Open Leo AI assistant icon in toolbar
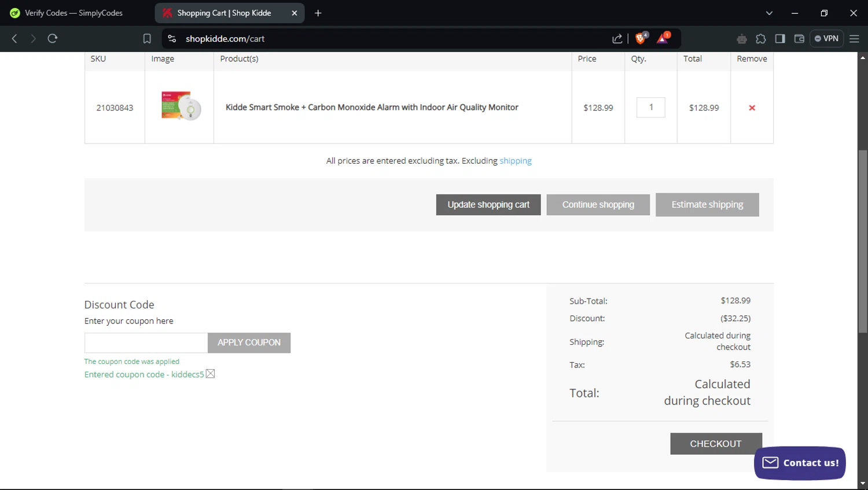This screenshot has width=868, height=490. [742, 39]
